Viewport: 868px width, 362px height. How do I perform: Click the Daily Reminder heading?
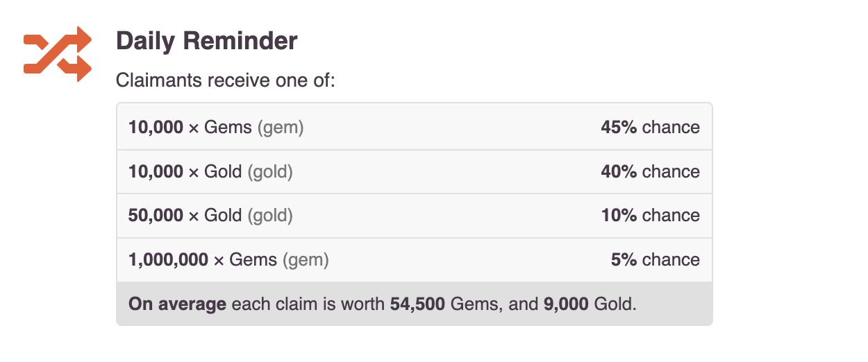(x=206, y=41)
